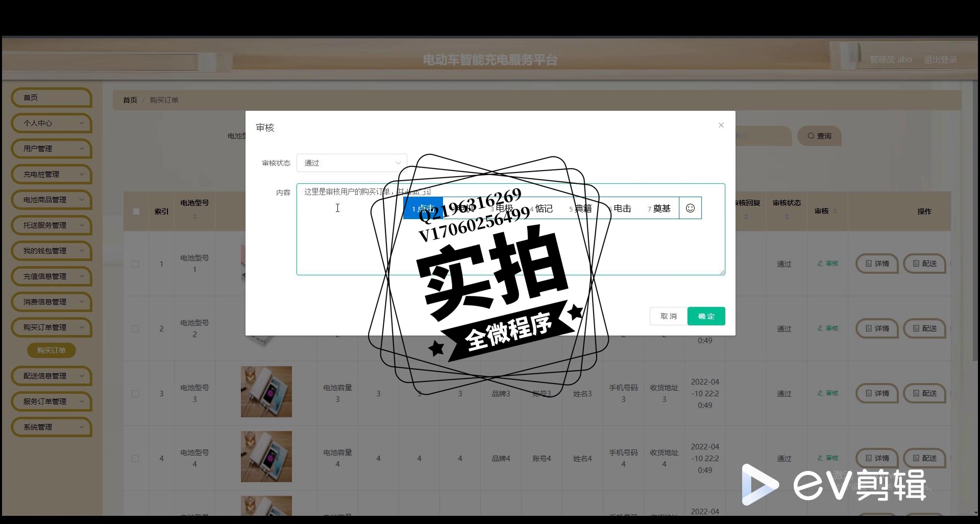The image size is (980, 524).
Task: Sort by the 电池型号 column arrows
Action: [x=194, y=217]
